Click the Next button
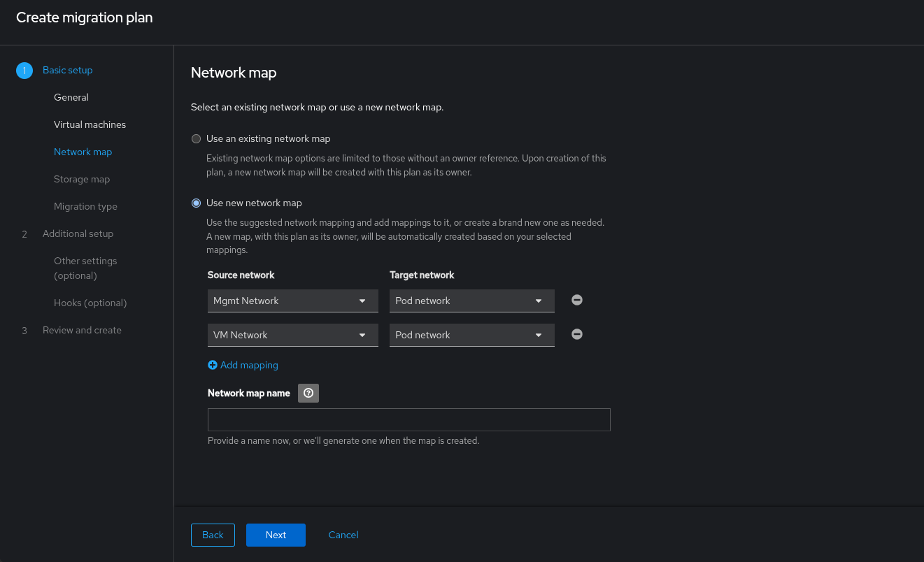 coord(276,535)
